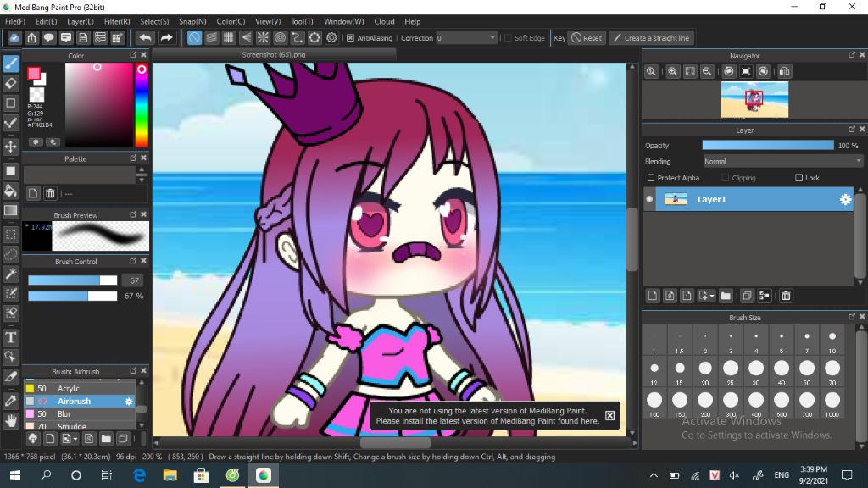Viewport: 868px width, 488px height.
Task: Open Windows Start menu
Action: [15, 475]
